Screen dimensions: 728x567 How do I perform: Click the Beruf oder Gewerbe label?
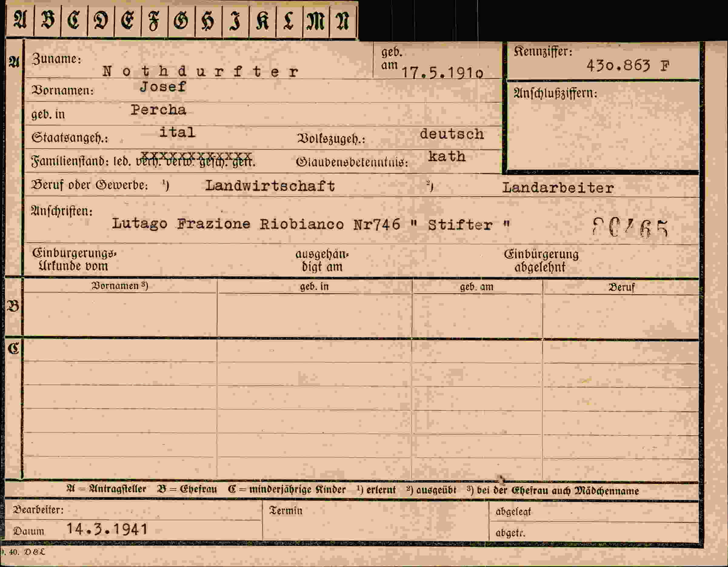click(89, 185)
